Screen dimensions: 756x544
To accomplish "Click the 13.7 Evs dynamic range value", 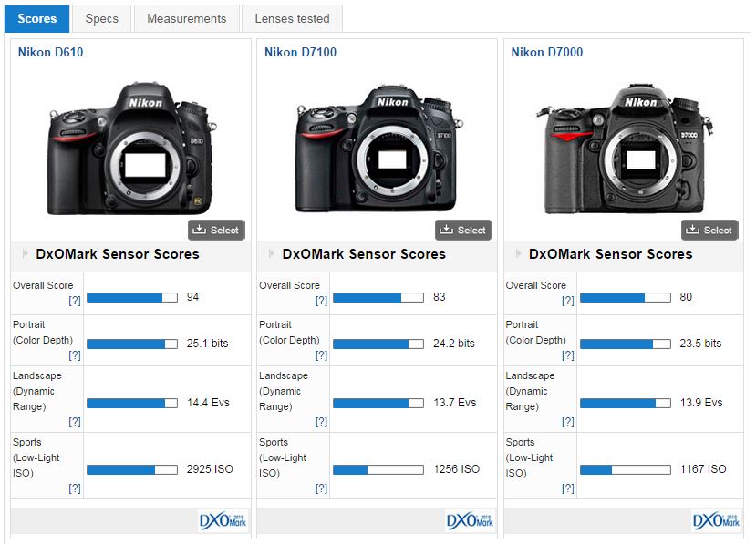I will (455, 403).
